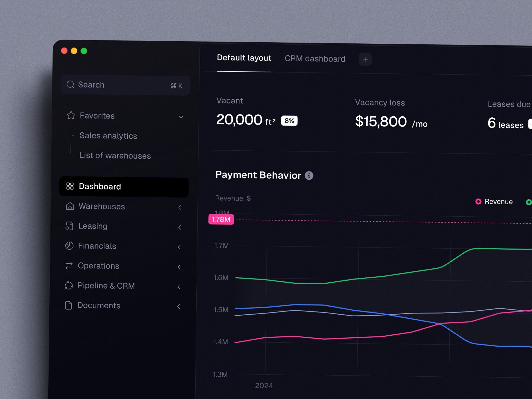This screenshot has width=532, height=399.
Task: Click the pink Revenue legend marker
Action: click(478, 201)
